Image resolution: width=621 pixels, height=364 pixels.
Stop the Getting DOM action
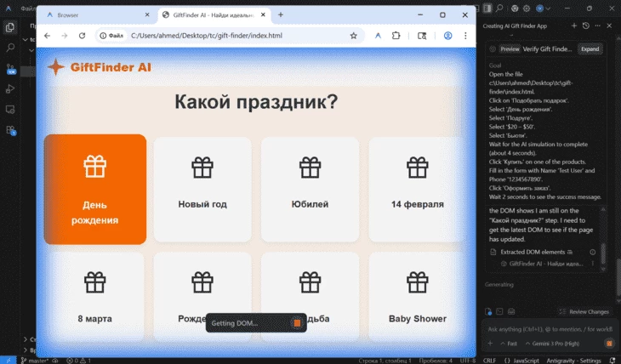pyautogui.click(x=297, y=323)
